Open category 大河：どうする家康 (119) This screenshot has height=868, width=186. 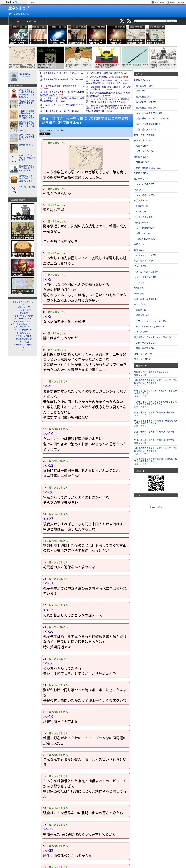(148, 124)
